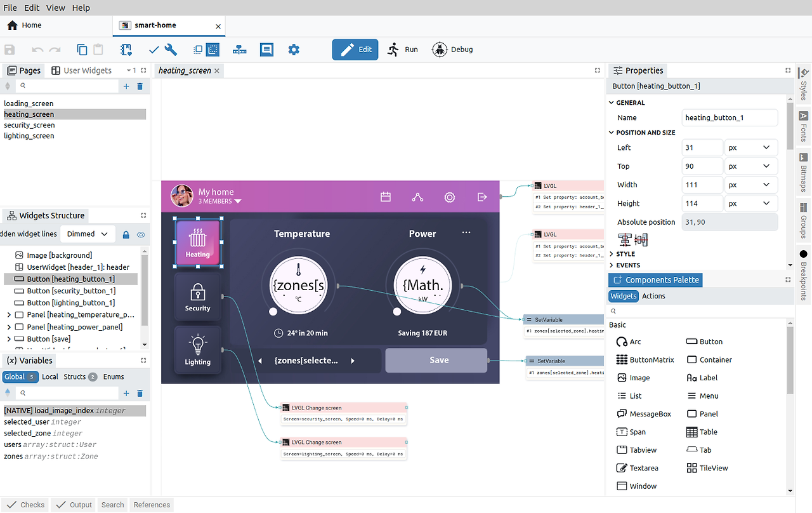Image resolution: width=812 pixels, height=513 pixels.
Task: Expand Panel heating_temperature tree node
Action: pyautogui.click(x=8, y=315)
